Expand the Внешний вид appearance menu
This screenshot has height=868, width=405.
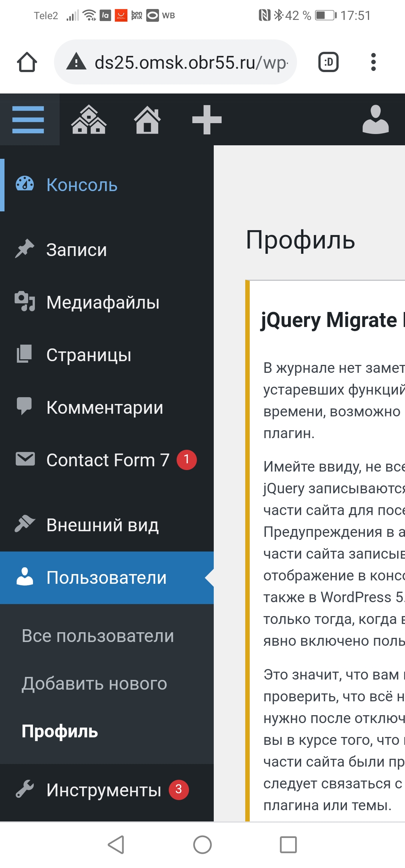coord(102,525)
